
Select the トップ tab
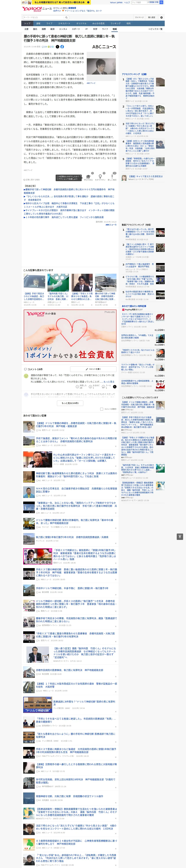(x=27, y=24)
